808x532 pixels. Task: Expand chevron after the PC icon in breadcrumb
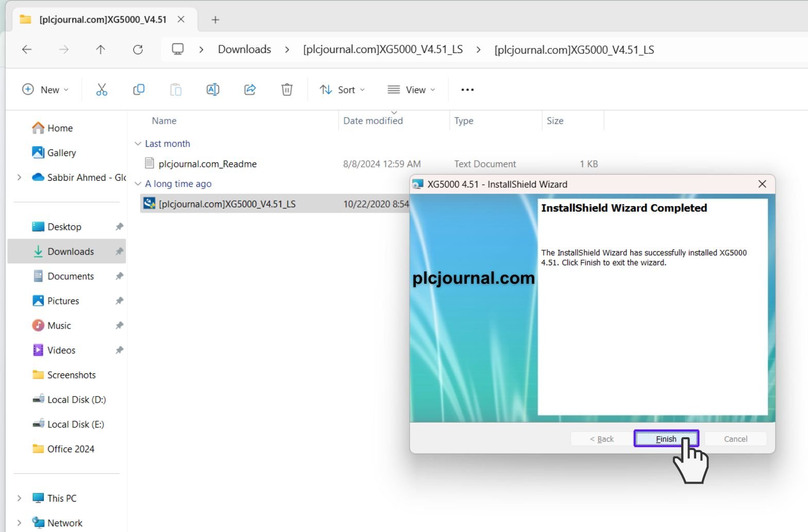point(201,49)
